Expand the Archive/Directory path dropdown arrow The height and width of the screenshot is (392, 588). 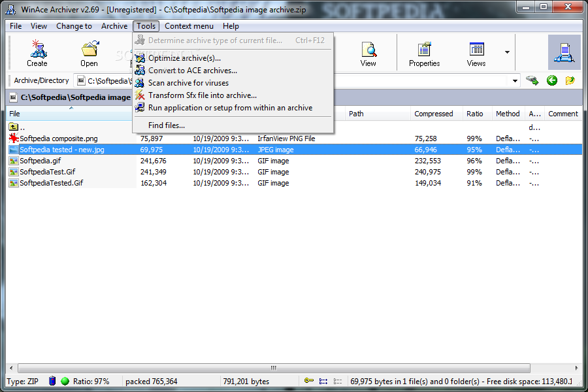click(x=515, y=80)
